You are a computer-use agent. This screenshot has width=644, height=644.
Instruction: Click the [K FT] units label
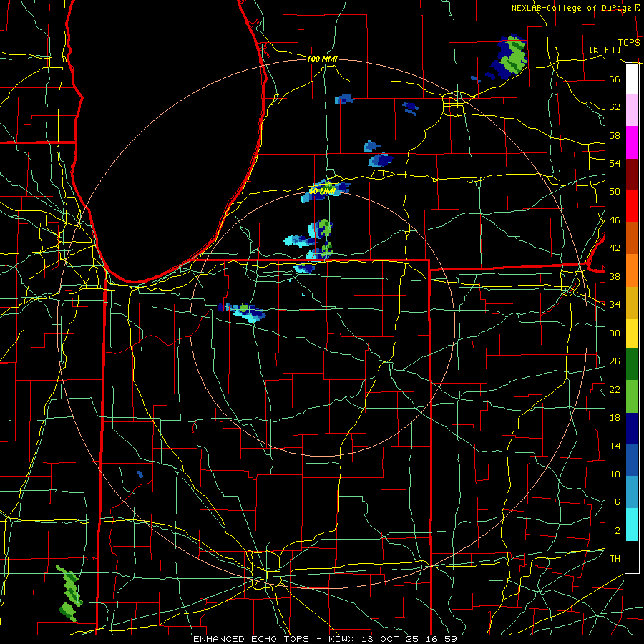[605, 49]
